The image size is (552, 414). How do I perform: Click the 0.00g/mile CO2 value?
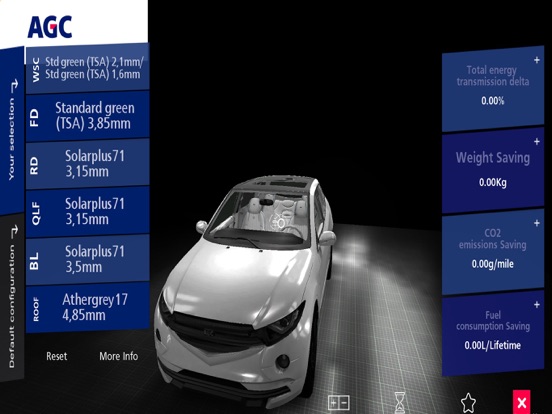(493, 264)
